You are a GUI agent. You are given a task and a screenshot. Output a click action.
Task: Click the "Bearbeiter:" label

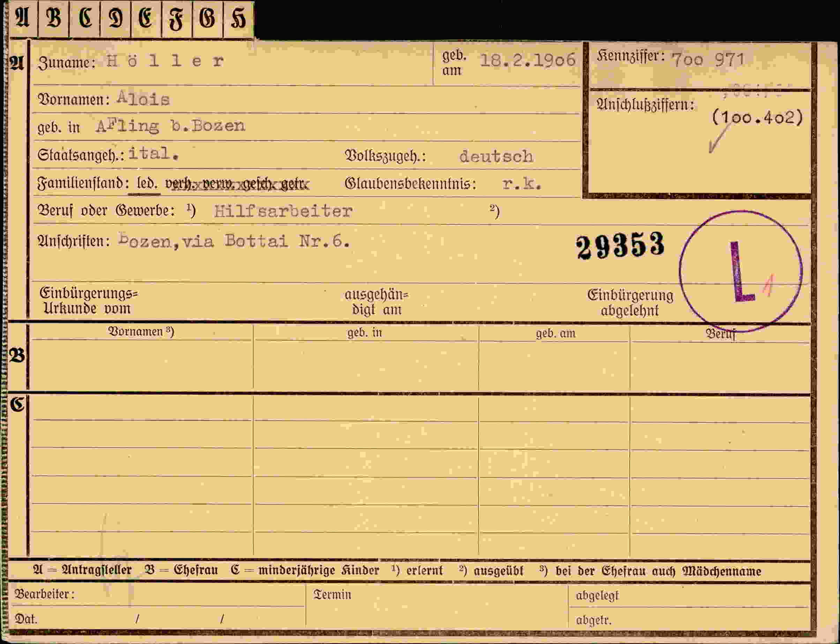coord(45,594)
